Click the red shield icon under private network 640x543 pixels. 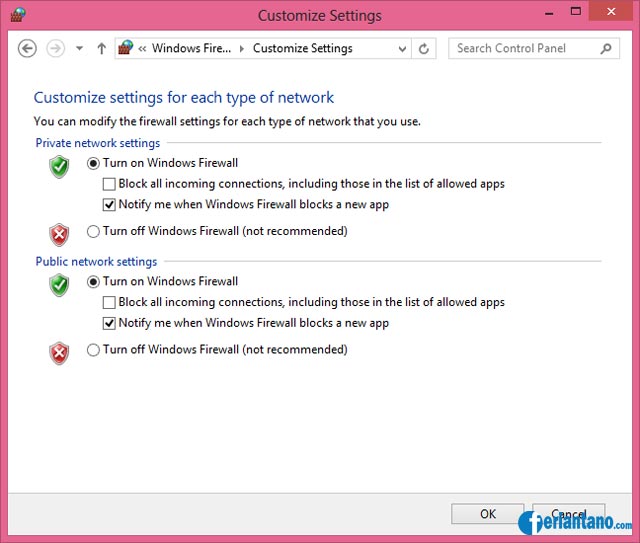(x=59, y=235)
